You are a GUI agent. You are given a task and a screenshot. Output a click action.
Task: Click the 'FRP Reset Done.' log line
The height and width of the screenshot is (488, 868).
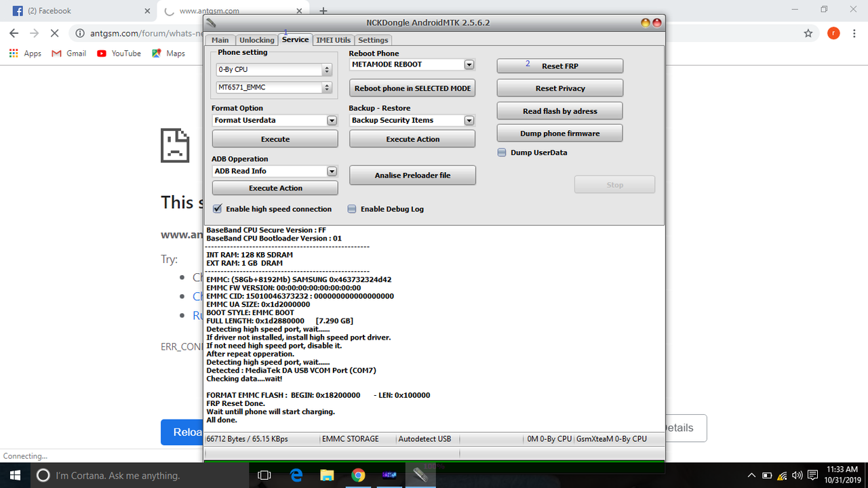click(x=235, y=403)
